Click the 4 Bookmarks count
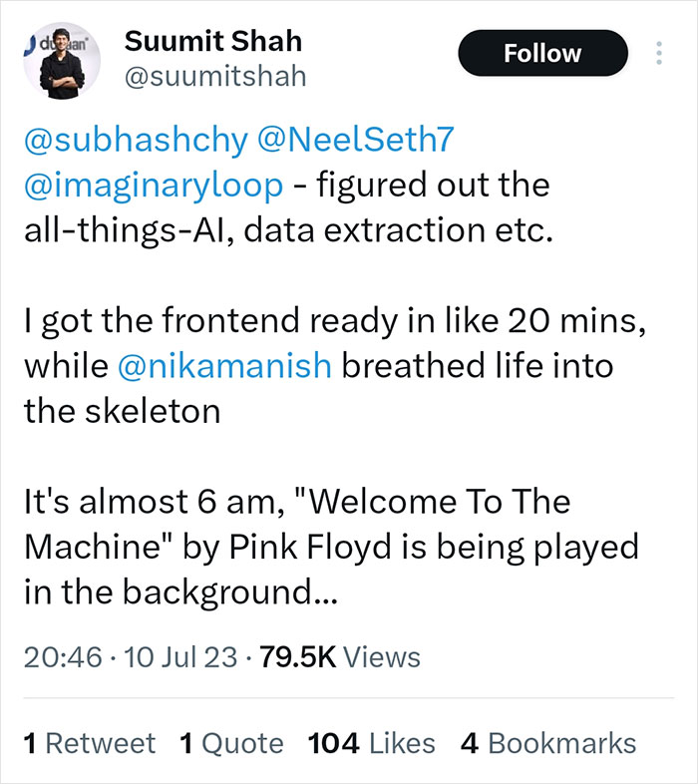 pyautogui.click(x=547, y=743)
